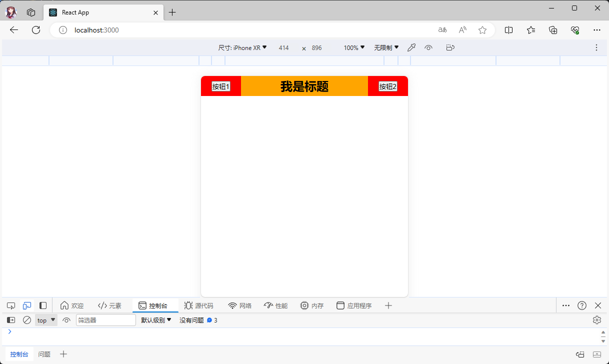The width and height of the screenshot is (609, 364).
Task: Click the 按钮1 button on the page
Action: coord(220,86)
